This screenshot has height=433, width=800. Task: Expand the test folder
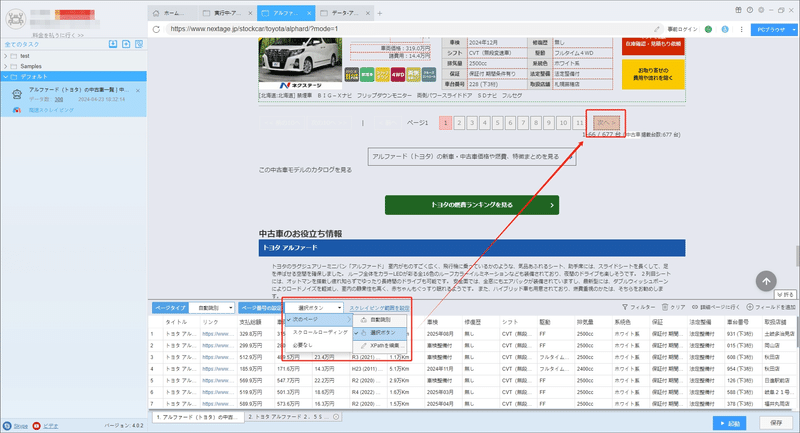(x=6, y=56)
